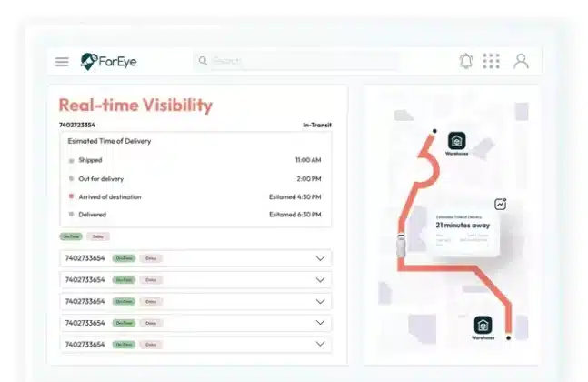Open shipment number 7402723354
Image resolution: width=588 pixels, height=382 pixels.
click(77, 125)
